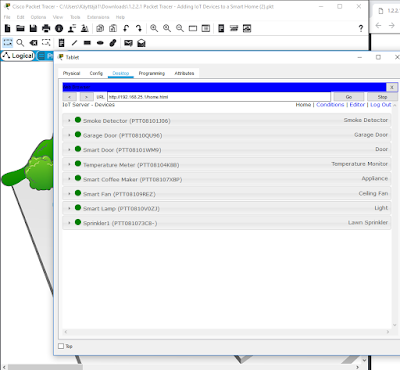Viewport: 400px width, 370px height.
Task: Pick the Delete tool icon
Action: [x=33, y=43]
